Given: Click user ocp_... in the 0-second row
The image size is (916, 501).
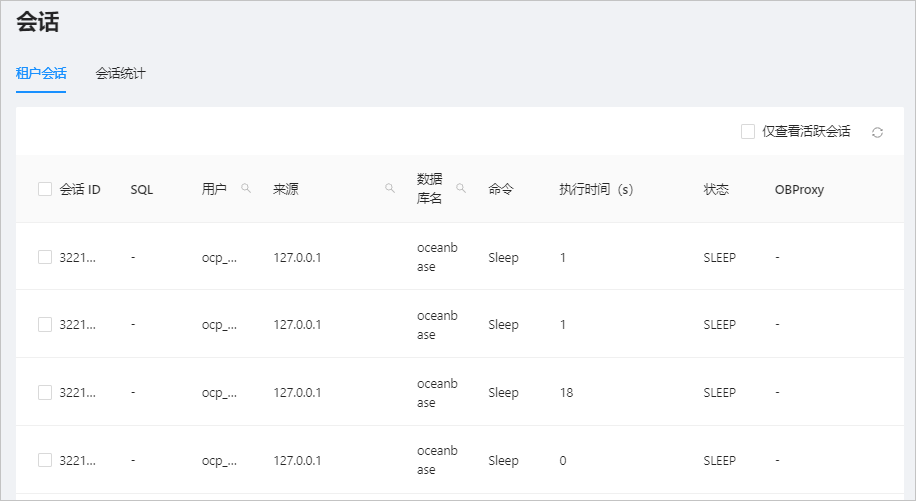Looking at the screenshot, I should [x=219, y=461].
